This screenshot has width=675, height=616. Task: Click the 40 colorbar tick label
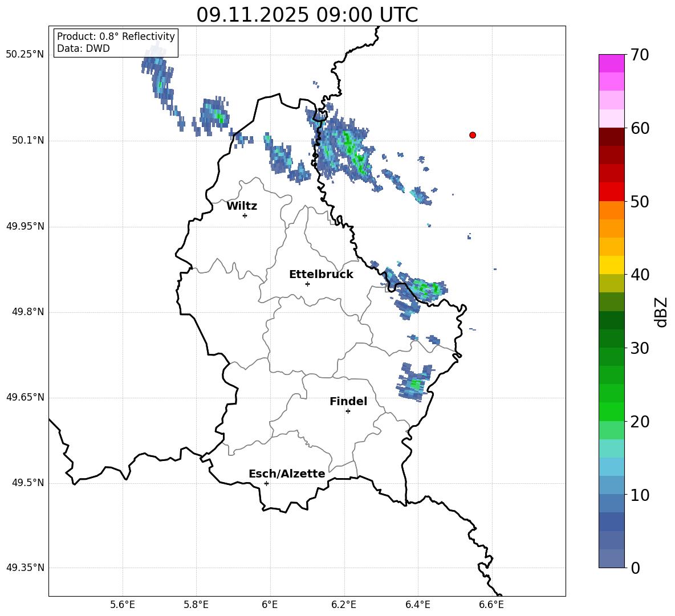coord(640,275)
